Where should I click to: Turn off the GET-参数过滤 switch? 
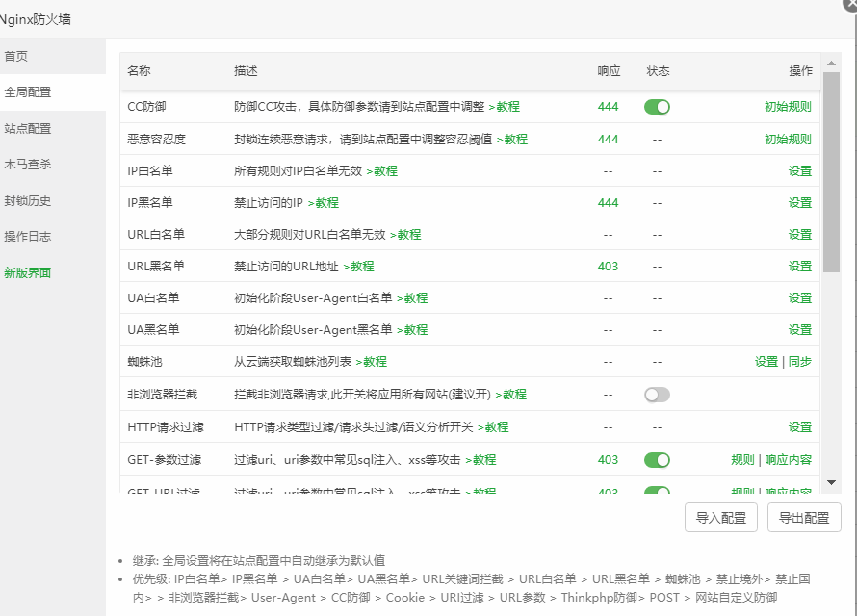[657, 460]
